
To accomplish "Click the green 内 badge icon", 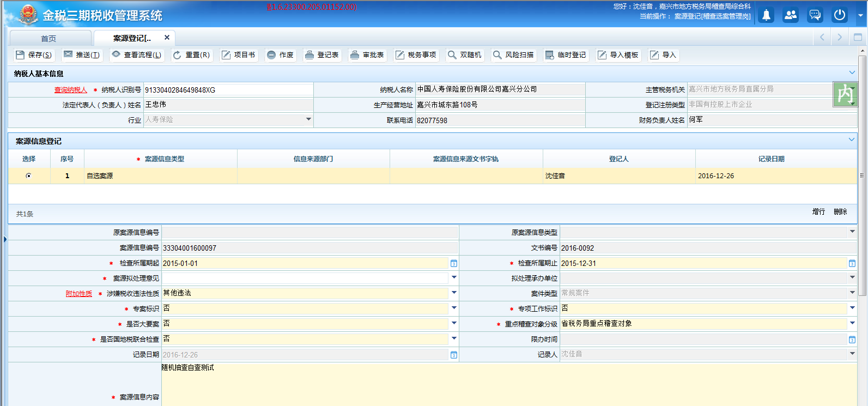I will click(845, 94).
